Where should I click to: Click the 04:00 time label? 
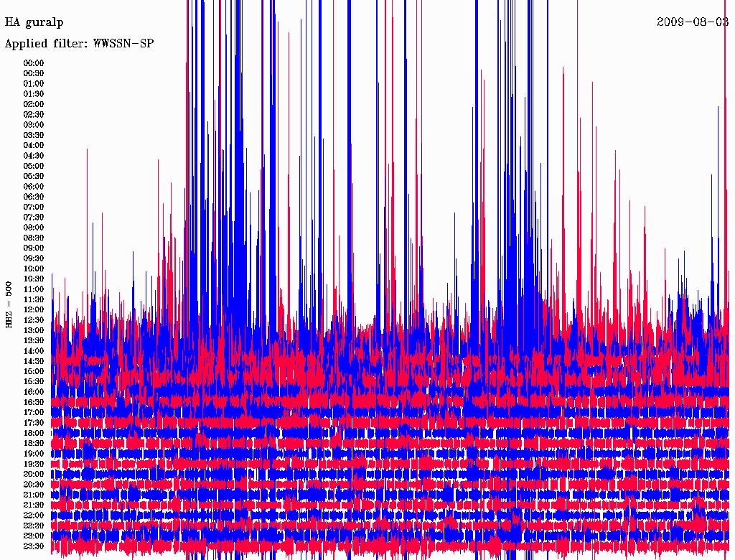[x=34, y=146]
